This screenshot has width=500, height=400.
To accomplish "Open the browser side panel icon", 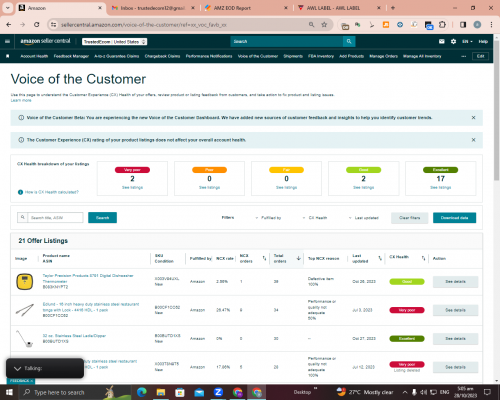I will pos(463,25).
